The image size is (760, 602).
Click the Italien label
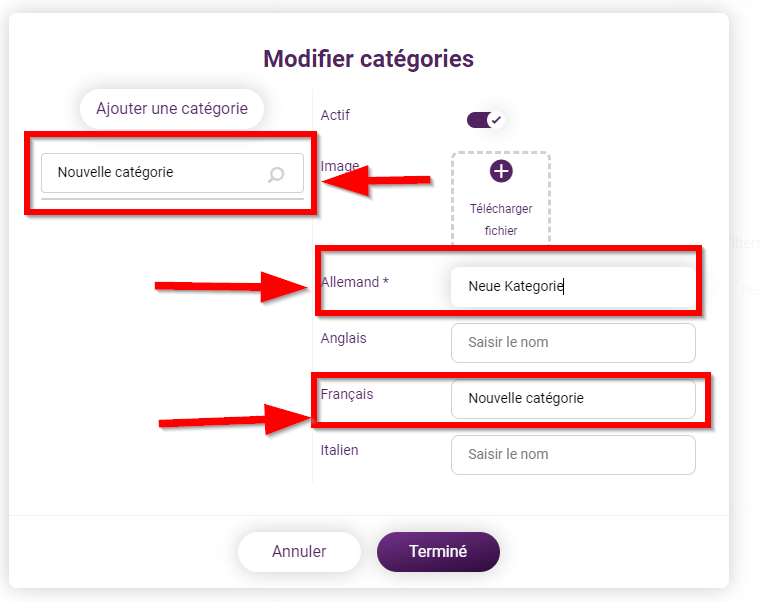pos(339,450)
